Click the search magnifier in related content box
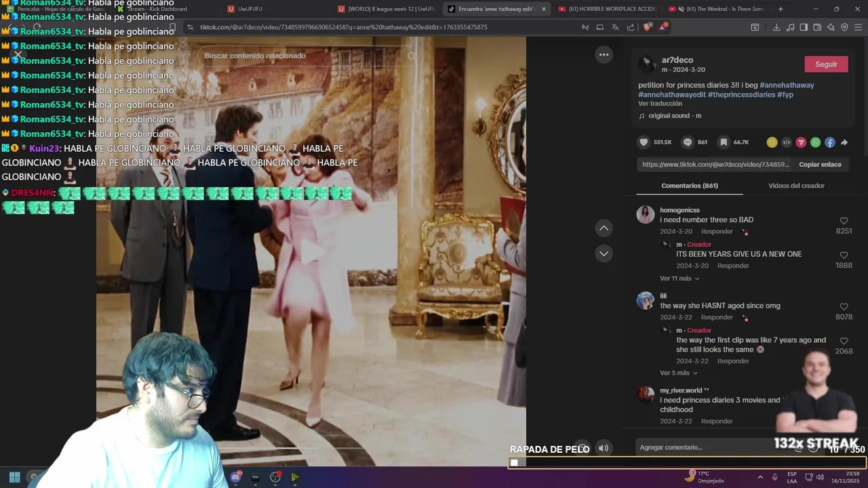Screen dimensions: 868x488 pyautogui.click(x=412, y=56)
